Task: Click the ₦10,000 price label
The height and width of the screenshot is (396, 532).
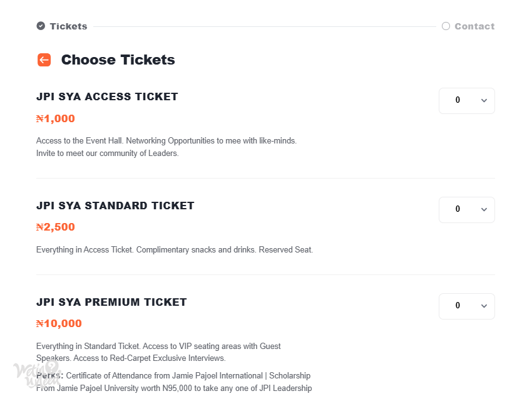Action: point(59,323)
